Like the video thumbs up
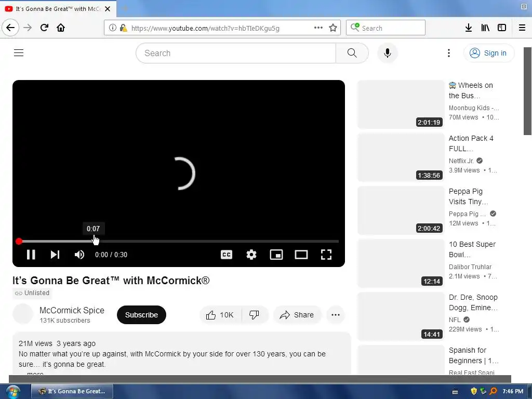 pyautogui.click(x=220, y=315)
